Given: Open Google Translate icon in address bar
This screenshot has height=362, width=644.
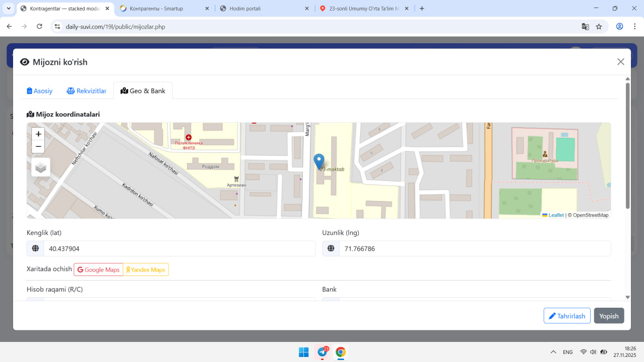Looking at the screenshot, I should pyautogui.click(x=585, y=27).
